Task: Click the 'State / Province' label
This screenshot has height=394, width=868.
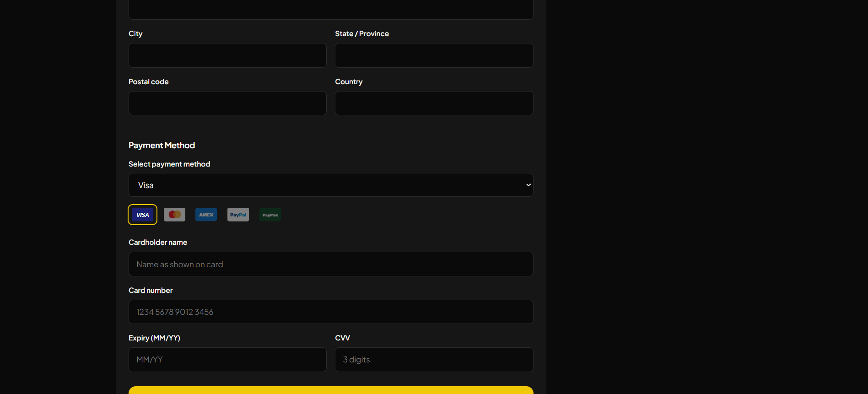Action: tap(362, 33)
